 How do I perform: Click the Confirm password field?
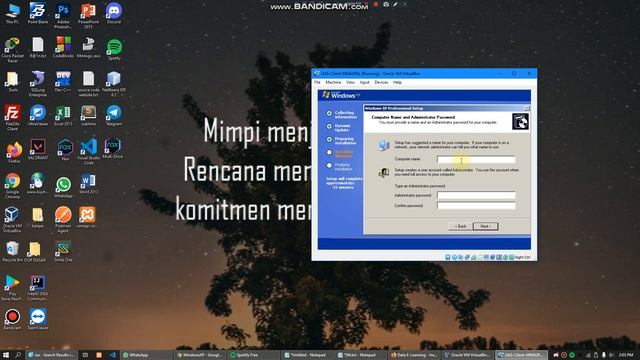click(476, 205)
